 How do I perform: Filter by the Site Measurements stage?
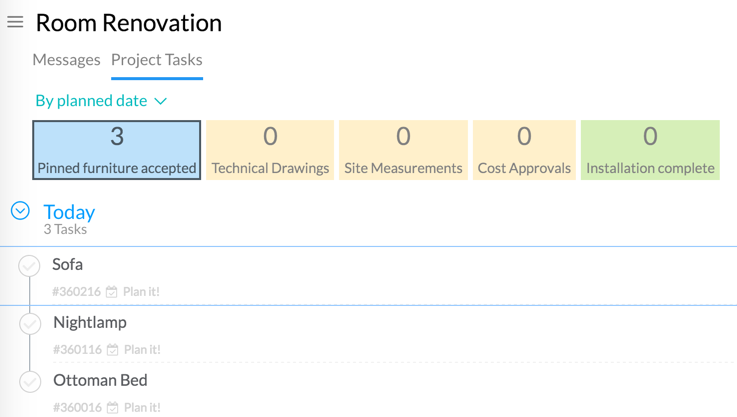click(x=403, y=150)
